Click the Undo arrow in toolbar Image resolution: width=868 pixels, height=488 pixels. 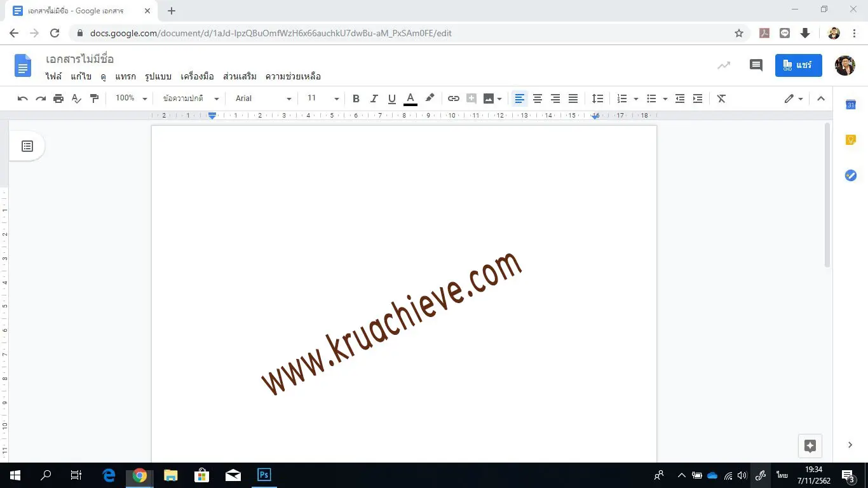point(23,98)
